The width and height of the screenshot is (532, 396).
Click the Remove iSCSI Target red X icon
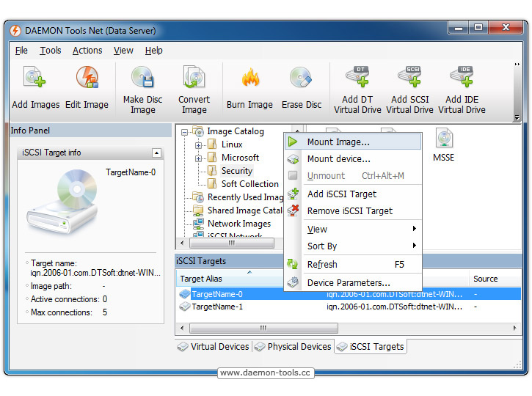293,210
